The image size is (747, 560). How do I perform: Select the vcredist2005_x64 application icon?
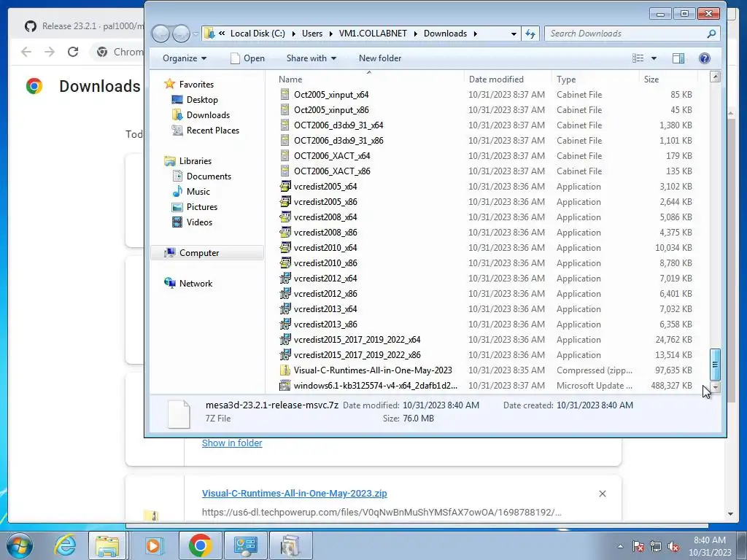tap(285, 186)
